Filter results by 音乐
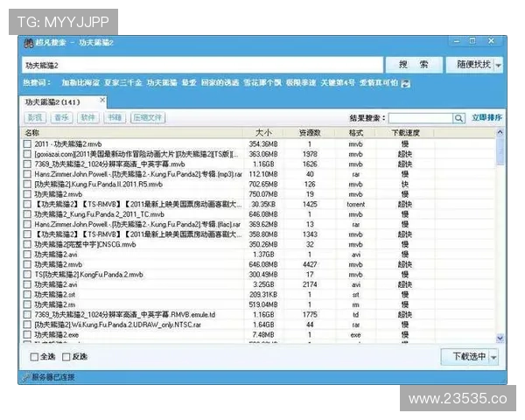The image size is (525, 420). click(x=61, y=117)
